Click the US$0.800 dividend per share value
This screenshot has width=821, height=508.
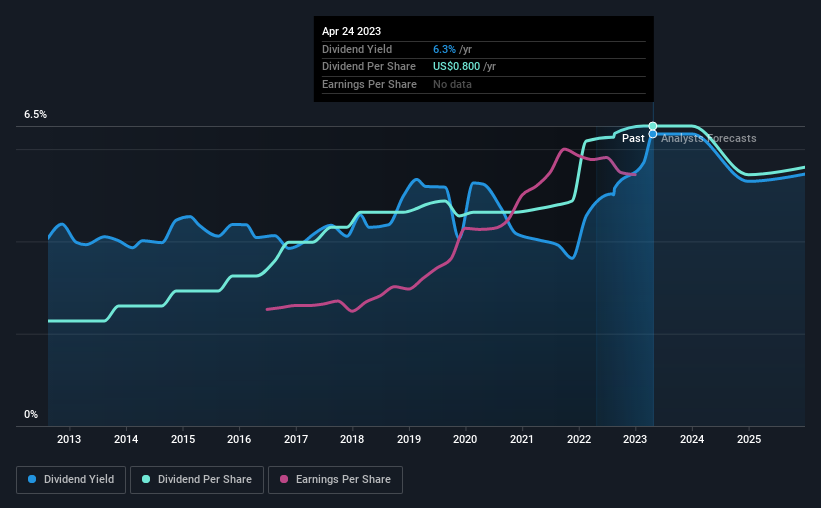point(456,67)
